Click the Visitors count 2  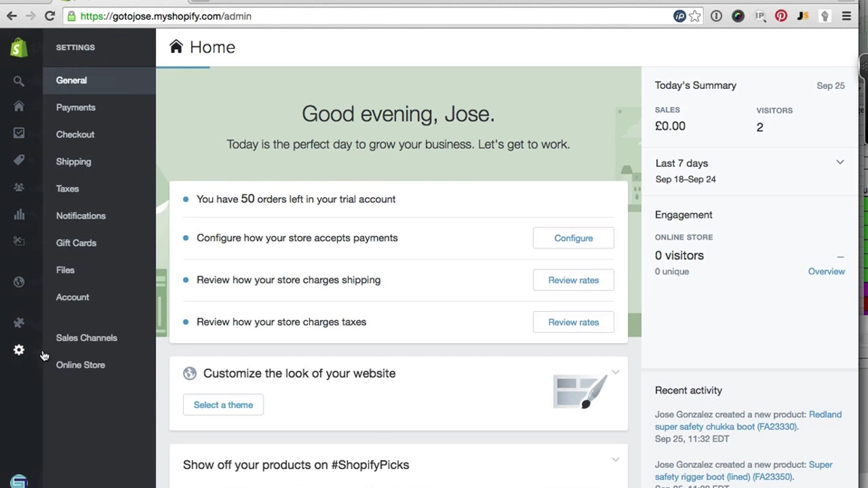point(759,127)
